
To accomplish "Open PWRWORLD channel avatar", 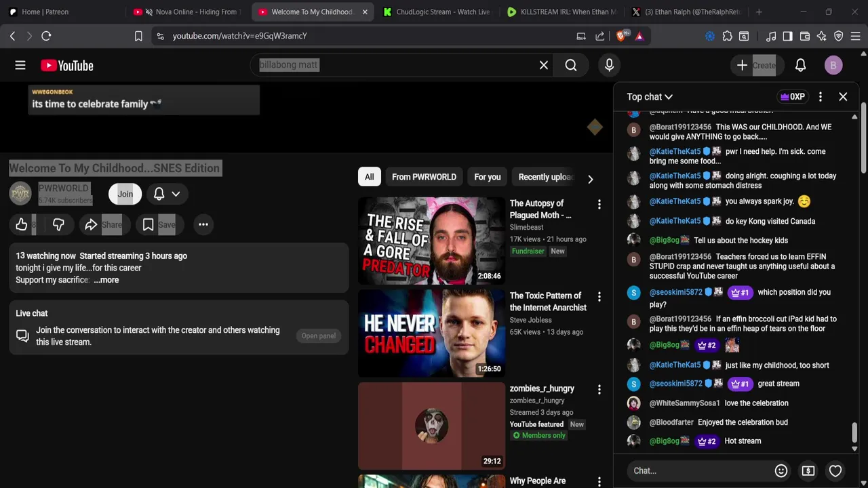I will click(20, 194).
